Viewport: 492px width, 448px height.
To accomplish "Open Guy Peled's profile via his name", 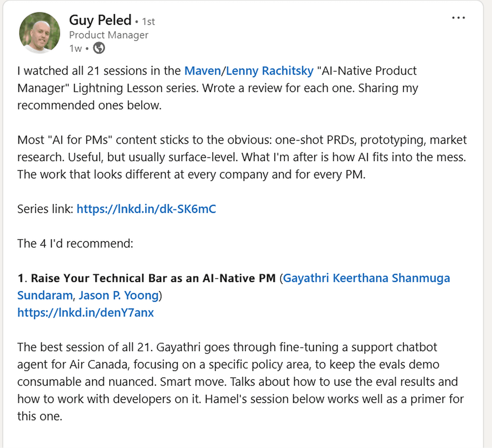I will 100,20.
